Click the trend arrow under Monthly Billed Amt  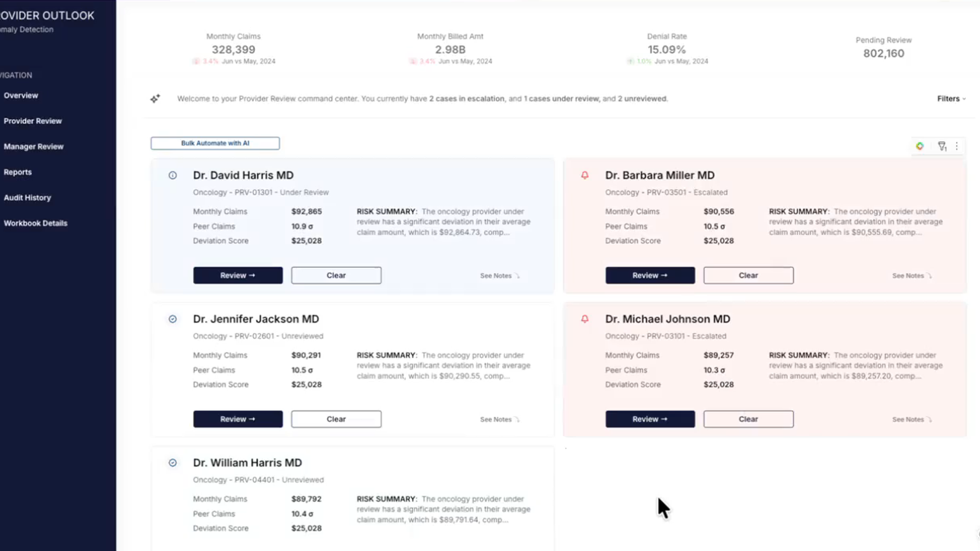[x=413, y=61]
